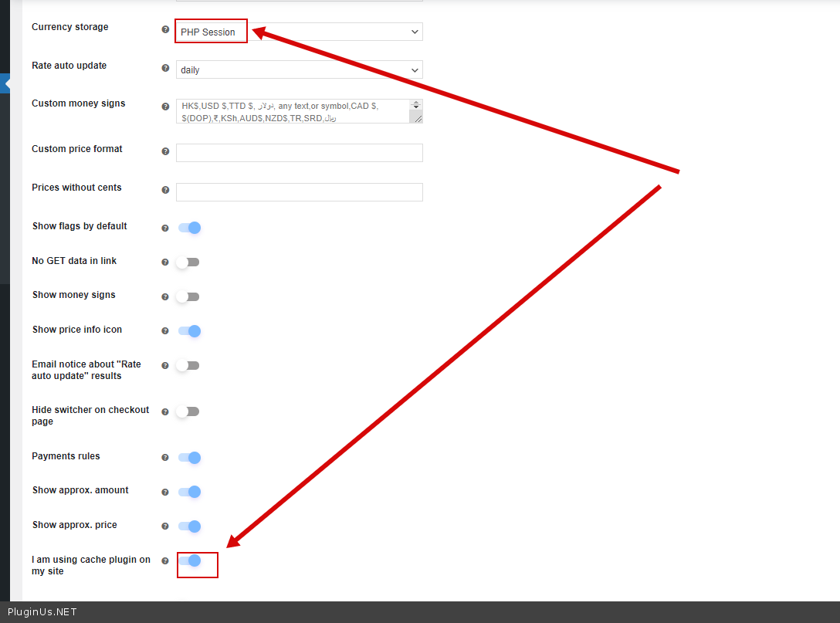The image size is (840, 623).
Task: Enable Hide switcher on checkout page toggle
Action: [188, 411]
